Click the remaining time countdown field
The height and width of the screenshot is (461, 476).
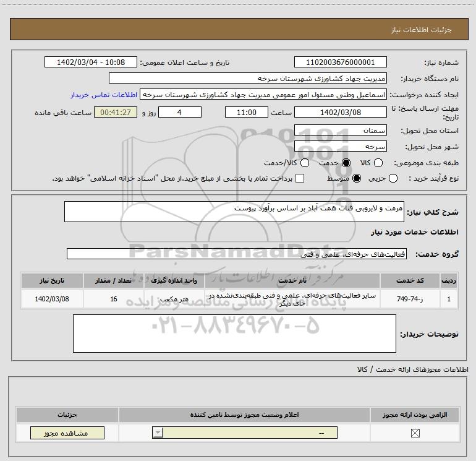(x=116, y=112)
